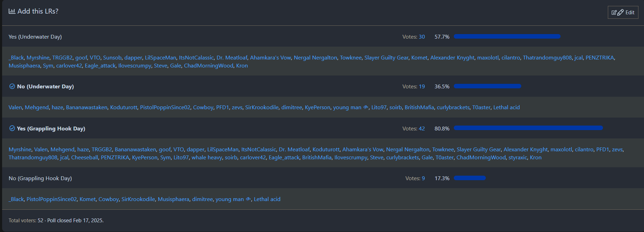Select the Yes (Underwater Day) option
Image resolution: width=644 pixels, height=232 pixels.
point(35,37)
